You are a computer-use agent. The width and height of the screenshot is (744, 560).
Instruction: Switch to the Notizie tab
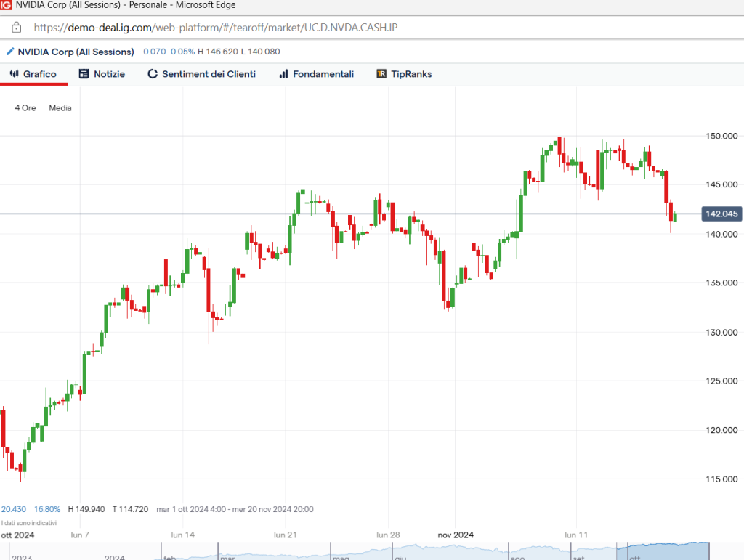[102, 74]
